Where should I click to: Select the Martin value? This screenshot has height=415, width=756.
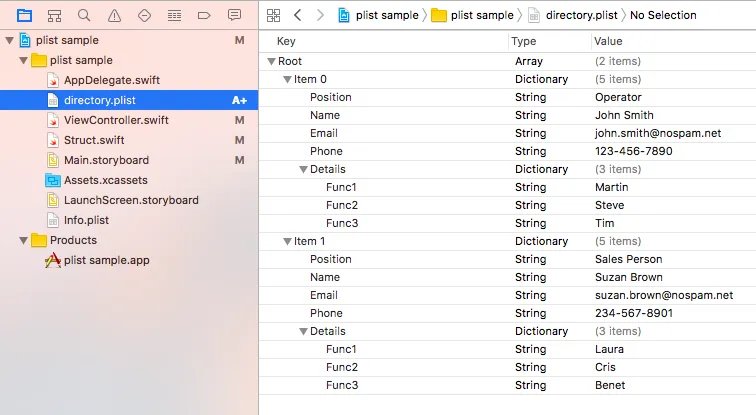click(x=611, y=187)
